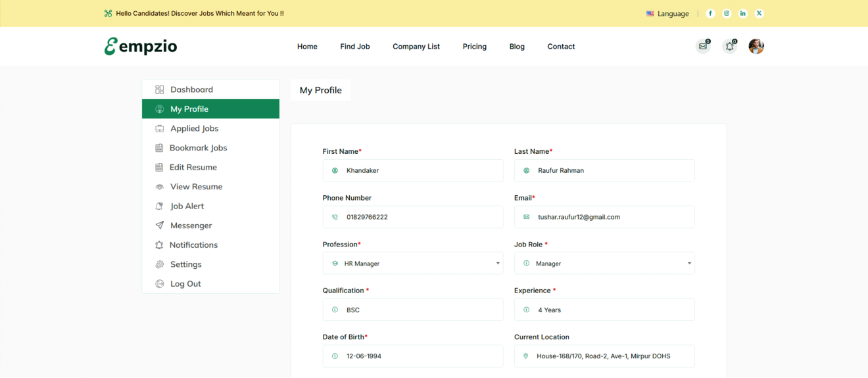Go to Home in the navigation
868x378 pixels.
307,47
